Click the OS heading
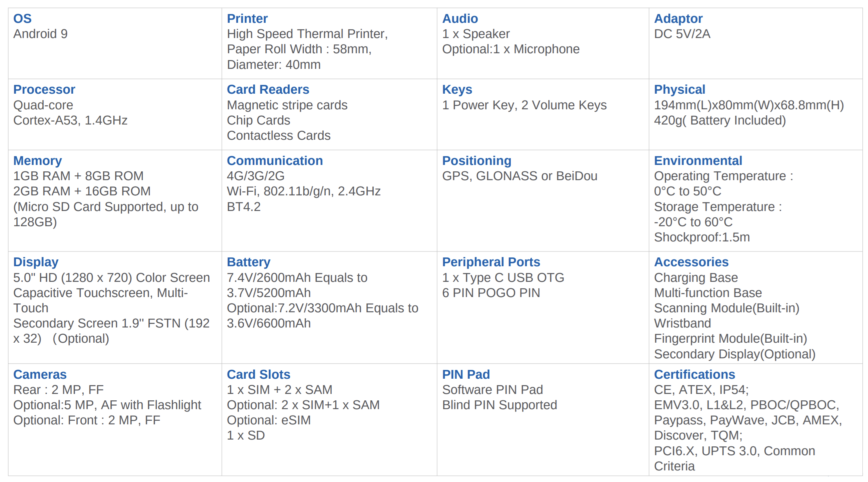 22,18
